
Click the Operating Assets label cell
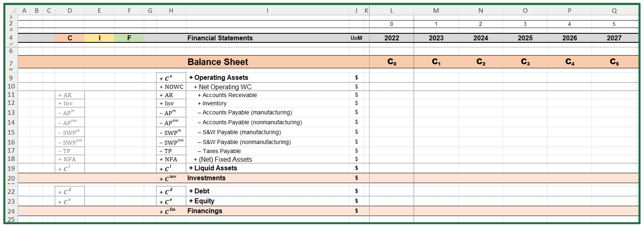(221, 78)
